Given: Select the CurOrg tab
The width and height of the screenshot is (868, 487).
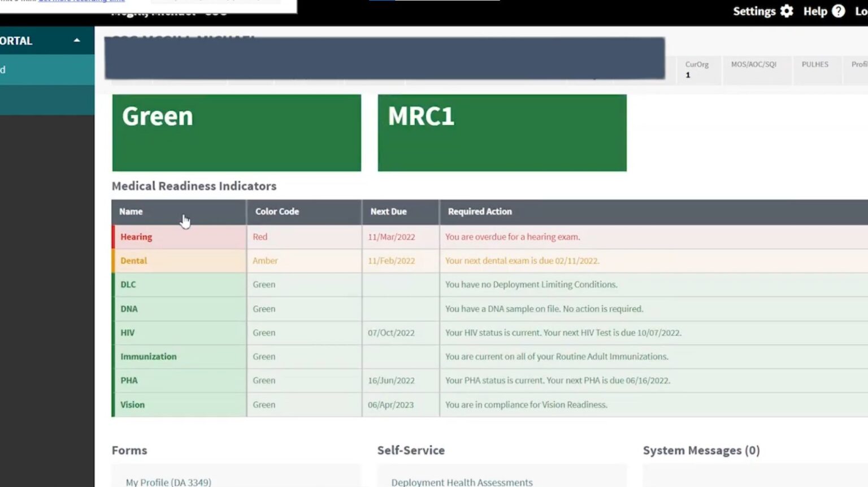Looking at the screenshot, I should click(x=697, y=69).
